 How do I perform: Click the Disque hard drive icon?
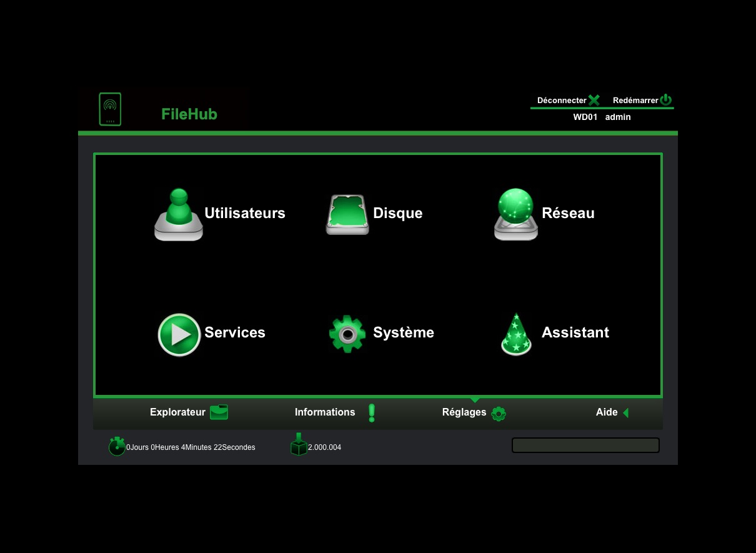coord(347,214)
